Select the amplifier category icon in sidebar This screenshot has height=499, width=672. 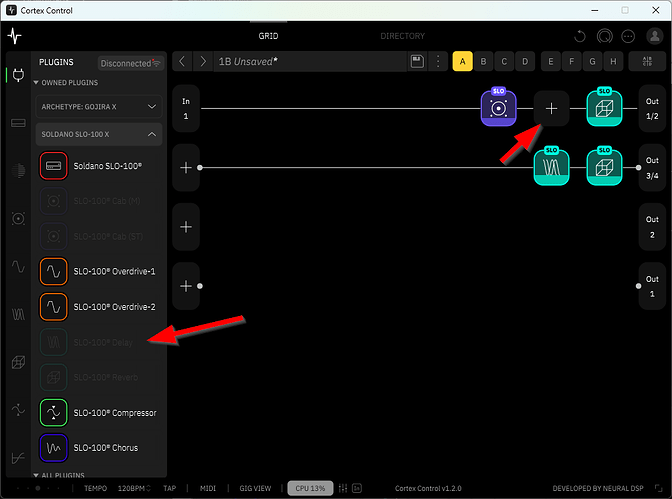(x=18, y=123)
